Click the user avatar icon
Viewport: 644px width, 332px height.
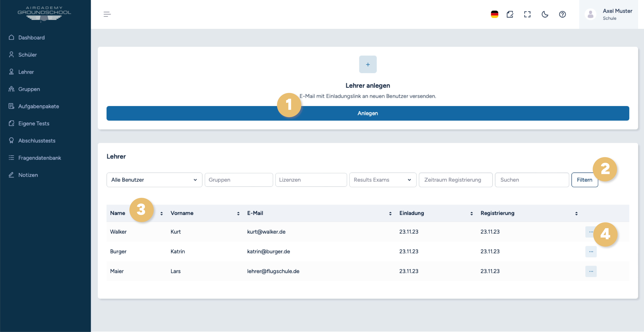[x=590, y=14]
